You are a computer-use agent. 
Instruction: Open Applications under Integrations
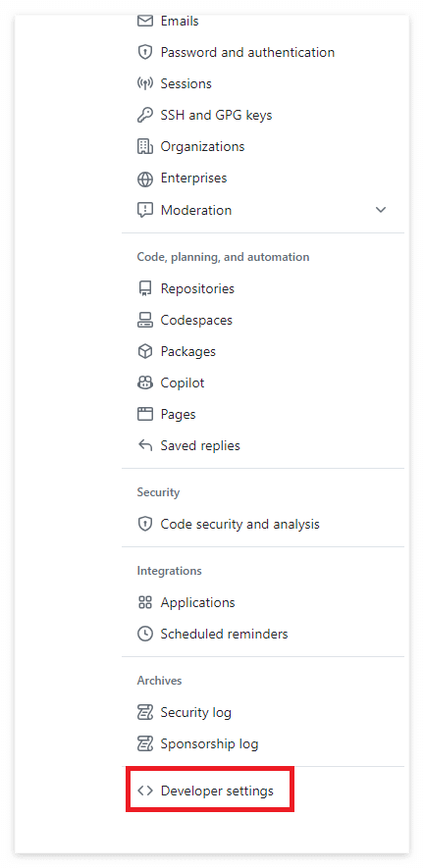[198, 602]
